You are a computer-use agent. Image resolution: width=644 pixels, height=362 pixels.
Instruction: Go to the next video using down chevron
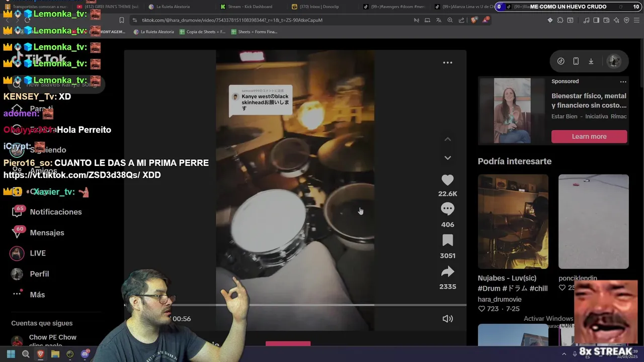(447, 158)
